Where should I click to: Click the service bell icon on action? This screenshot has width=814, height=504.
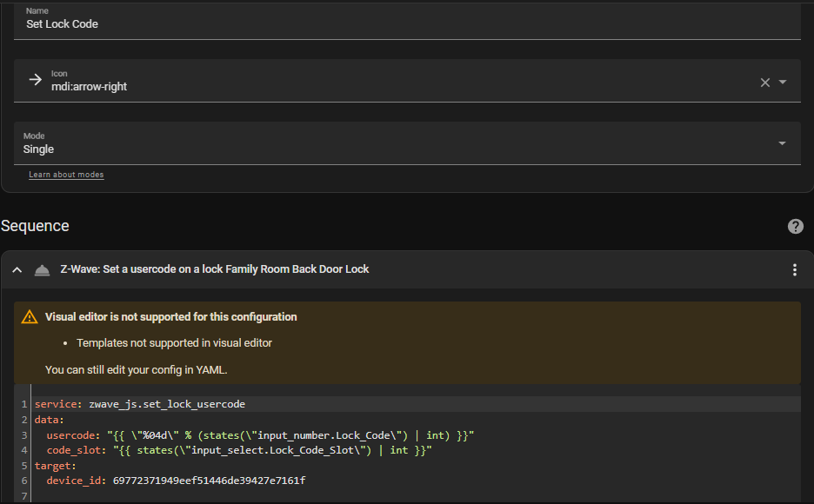(42, 270)
